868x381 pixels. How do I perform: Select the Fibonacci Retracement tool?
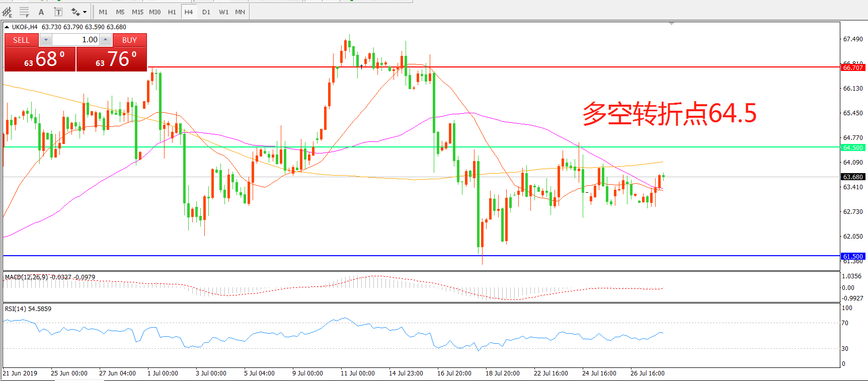coord(24,12)
